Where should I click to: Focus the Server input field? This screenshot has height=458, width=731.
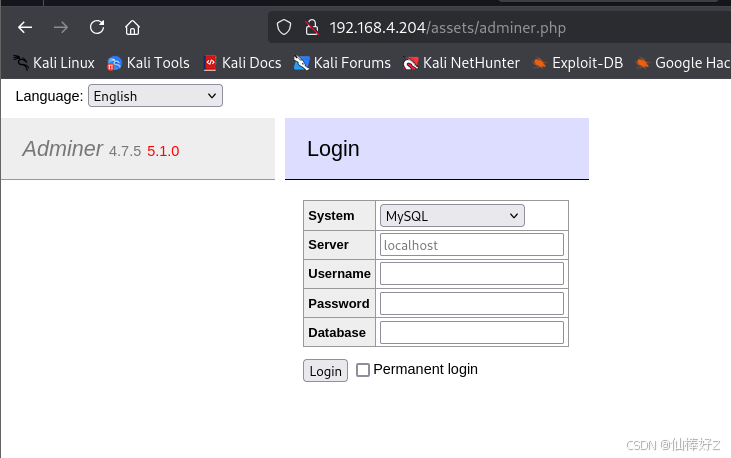click(x=472, y=245)
